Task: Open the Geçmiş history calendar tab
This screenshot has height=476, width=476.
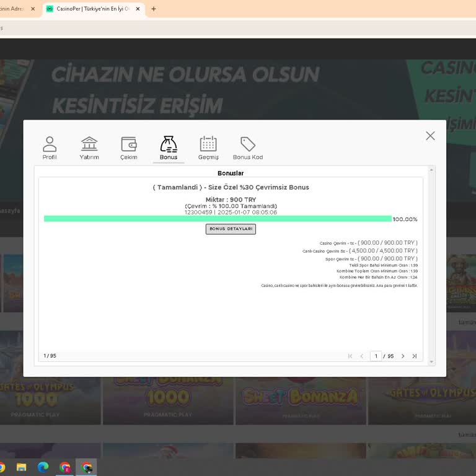Action: coord(208,148)
